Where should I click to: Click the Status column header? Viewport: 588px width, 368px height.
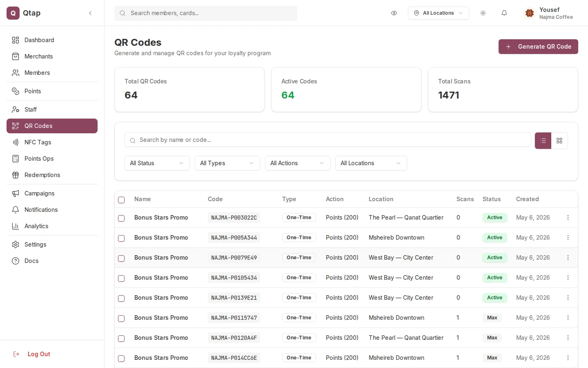pyautogui.click(x=492, y=199)
